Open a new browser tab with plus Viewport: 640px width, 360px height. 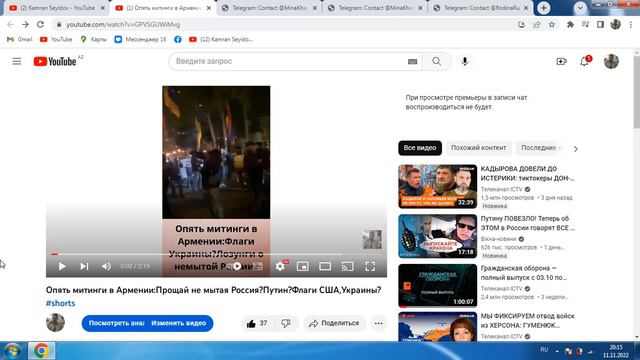click(543, 8)
